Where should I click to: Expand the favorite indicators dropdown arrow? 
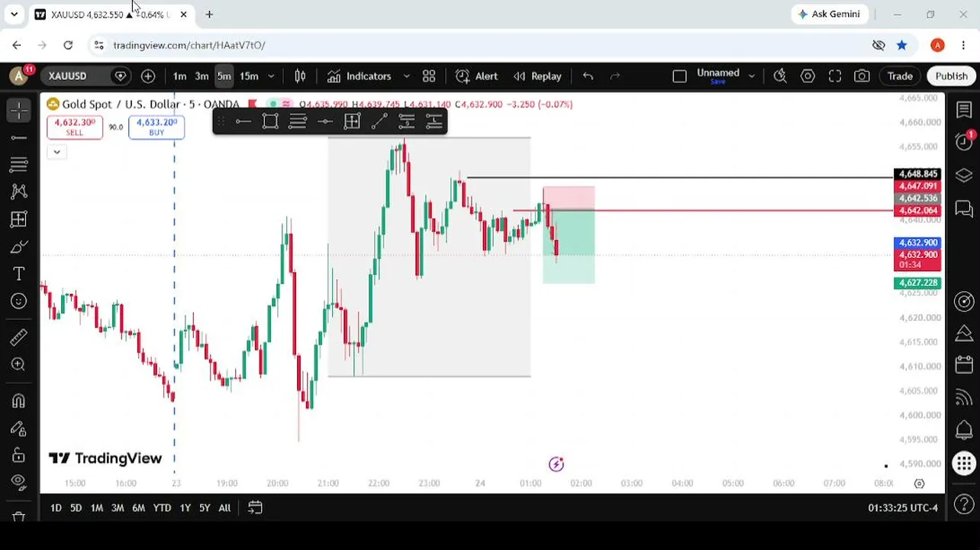pos(406,76)
